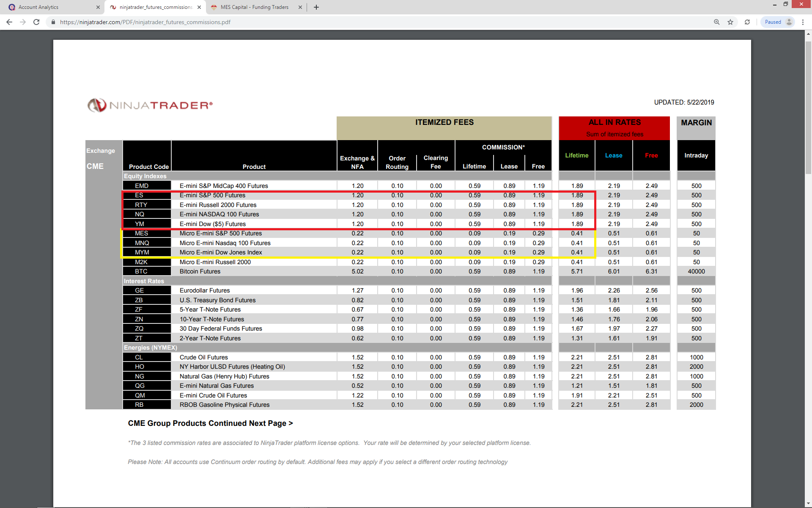The height and width of the screenshot is (508, 812).
Task: Click Bitcoin Futures intraday margin 40000
Action: 696,271
